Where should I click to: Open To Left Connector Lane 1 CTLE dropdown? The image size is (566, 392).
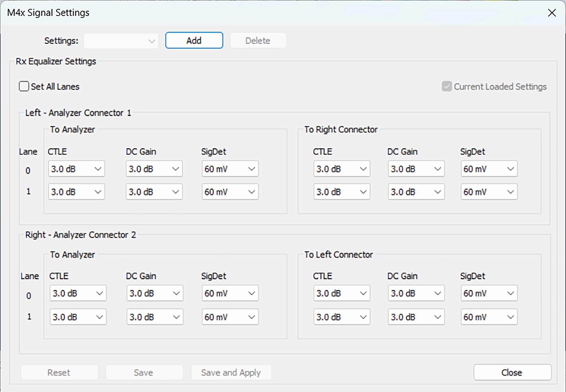tap(342, 317)
